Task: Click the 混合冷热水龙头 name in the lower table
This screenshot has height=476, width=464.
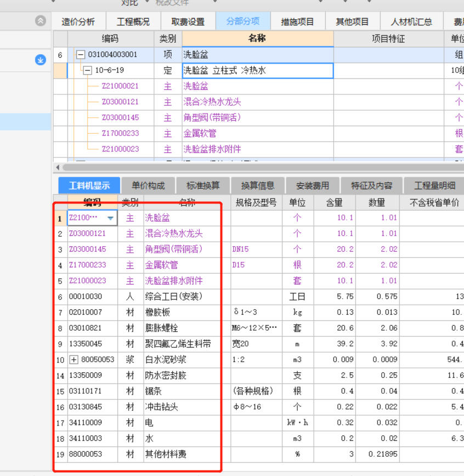Action: pyautogui.click(x=174, y=234)
